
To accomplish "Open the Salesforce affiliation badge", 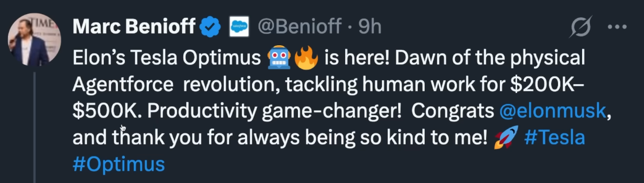I will click(240, 27).
